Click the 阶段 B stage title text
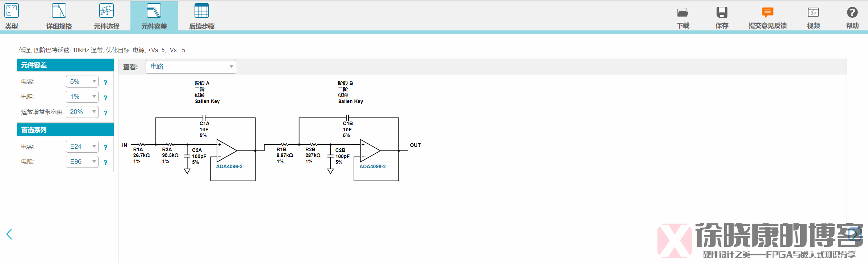 click(345, 83)
